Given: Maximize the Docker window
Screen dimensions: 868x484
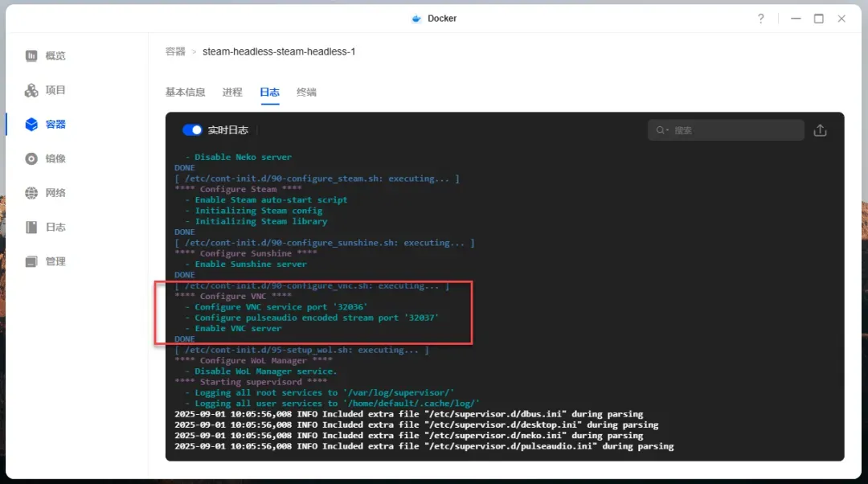Looking at the screenshot, I should point(818,18).
